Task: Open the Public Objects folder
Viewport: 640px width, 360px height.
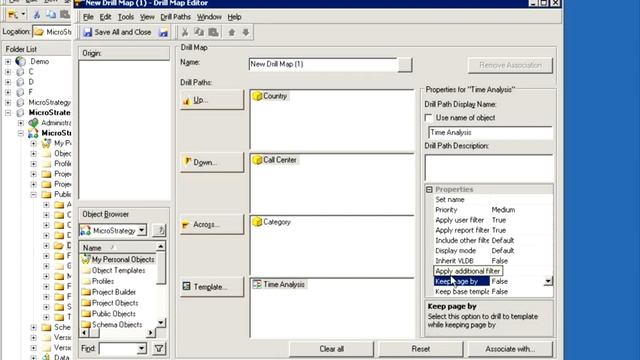Action: [109, 314]
